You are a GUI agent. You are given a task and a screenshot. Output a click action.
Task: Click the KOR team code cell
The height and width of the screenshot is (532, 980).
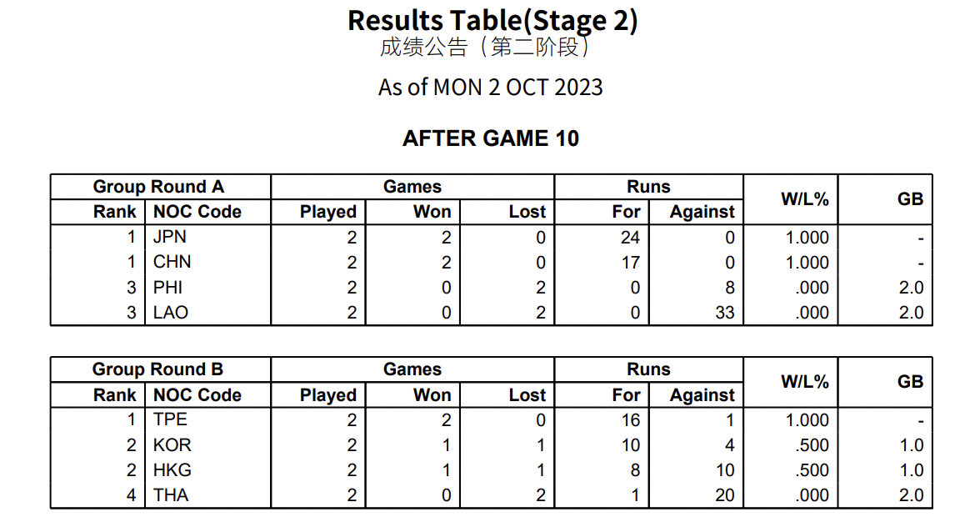[172, 445]
